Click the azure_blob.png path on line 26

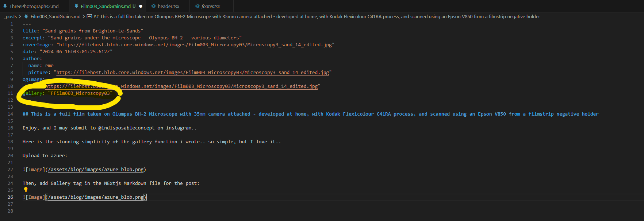click(97, 197)
